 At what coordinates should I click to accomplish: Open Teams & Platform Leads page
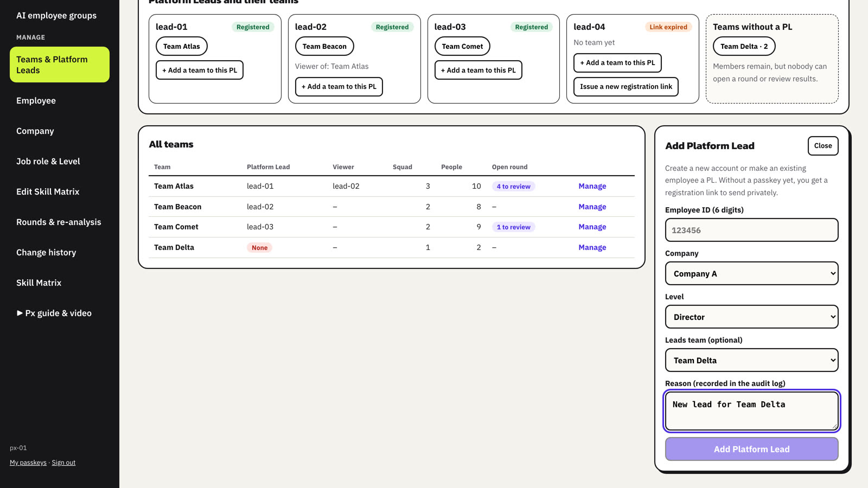point(60,65)
